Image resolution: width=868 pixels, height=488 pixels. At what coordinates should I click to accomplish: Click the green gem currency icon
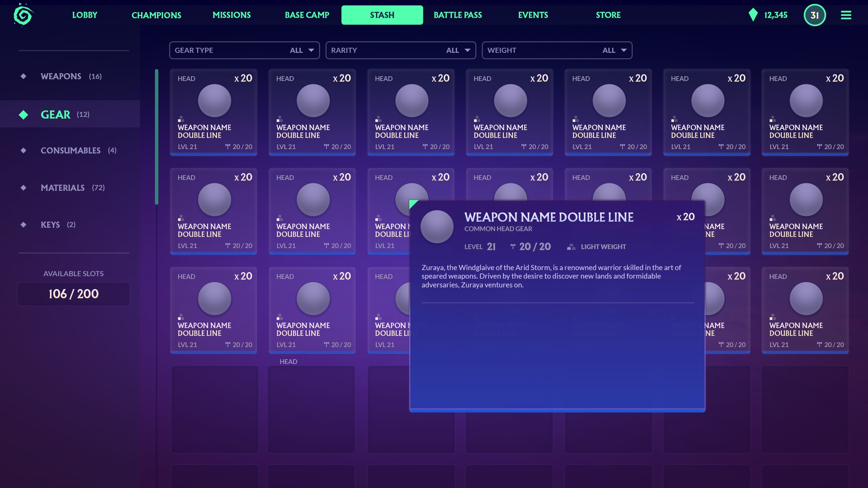click(753, 15)
